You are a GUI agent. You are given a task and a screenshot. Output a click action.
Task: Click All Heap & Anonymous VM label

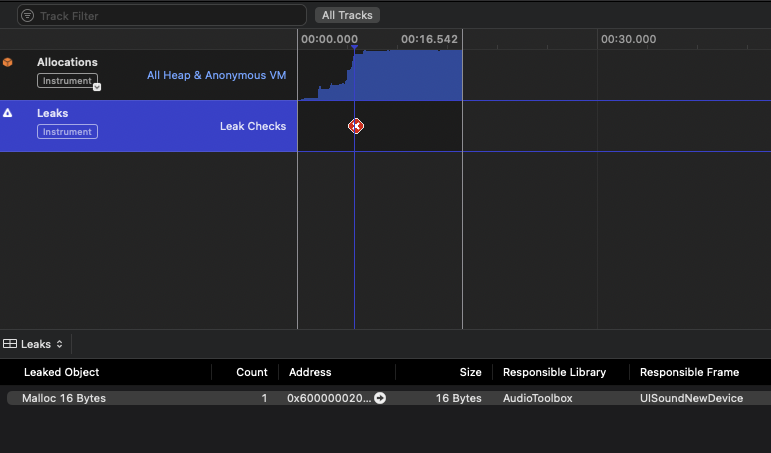coord(216,75)
